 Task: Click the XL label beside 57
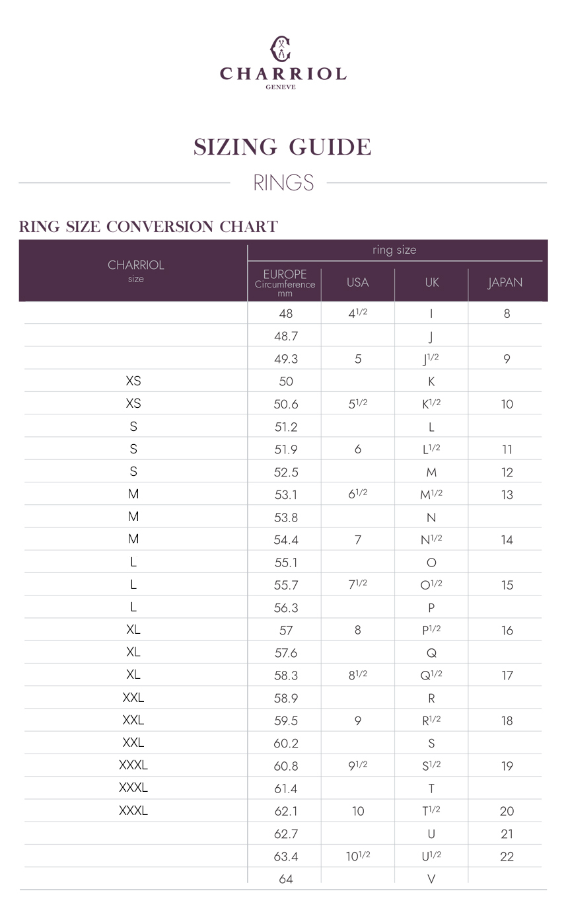coord(133,630)
